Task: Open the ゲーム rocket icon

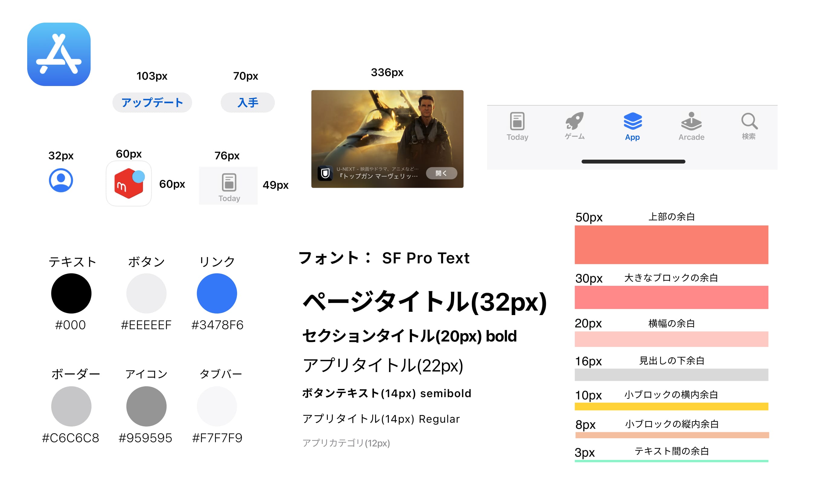Action: [x=575, y=121]
